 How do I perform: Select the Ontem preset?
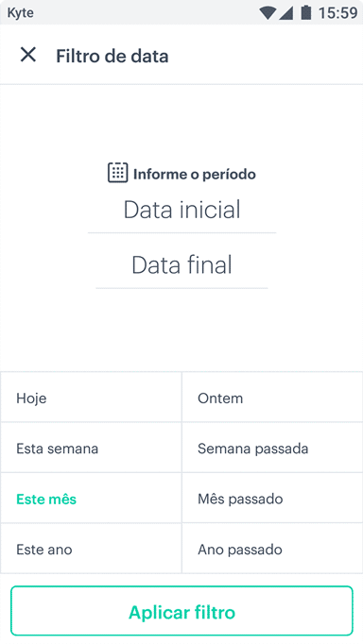click(272, 398)
